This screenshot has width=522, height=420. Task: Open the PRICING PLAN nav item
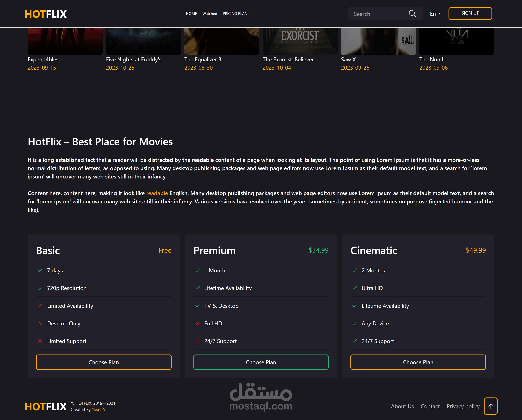pyautogui.click(x=235, y=14)
